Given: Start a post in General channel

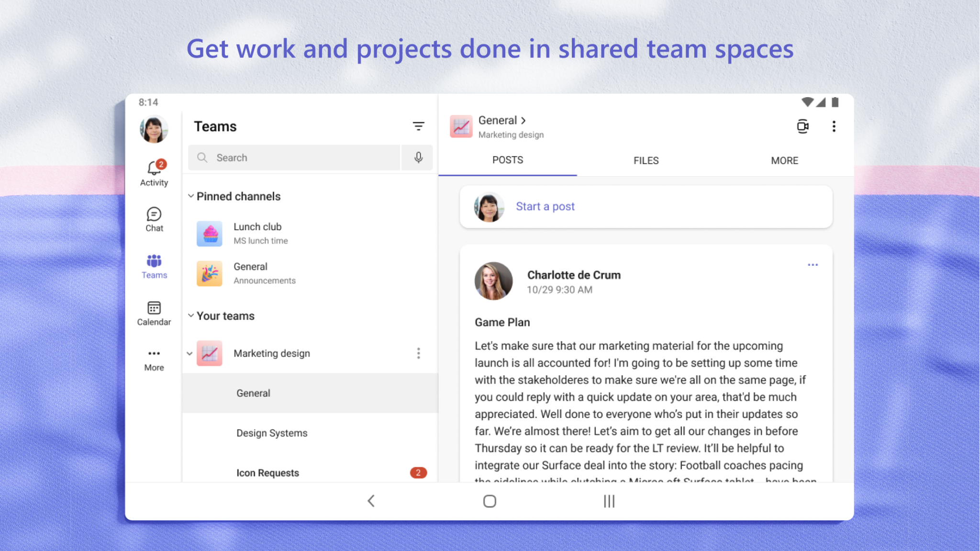Looking at the screenshot, I should (x=545, y=206).
